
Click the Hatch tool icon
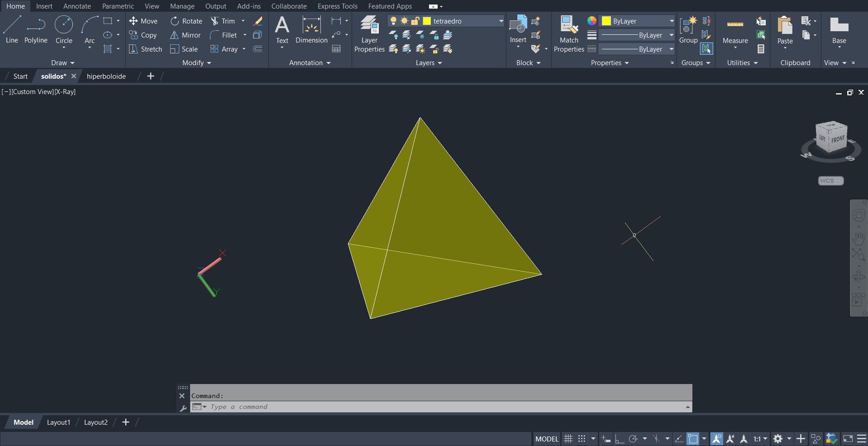(x=108, y=49)
